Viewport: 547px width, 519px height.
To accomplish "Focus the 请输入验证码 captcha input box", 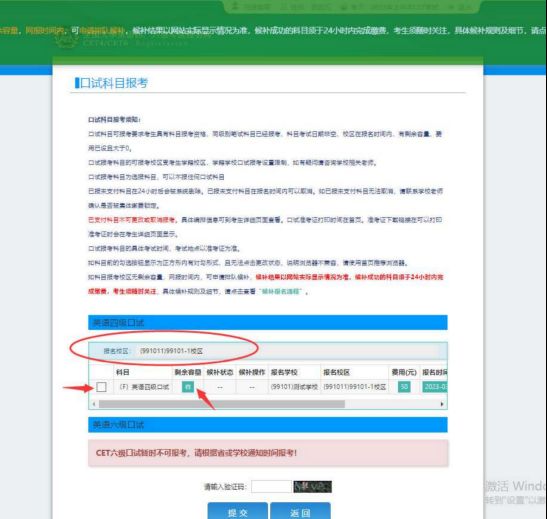I will coord(271,487).
